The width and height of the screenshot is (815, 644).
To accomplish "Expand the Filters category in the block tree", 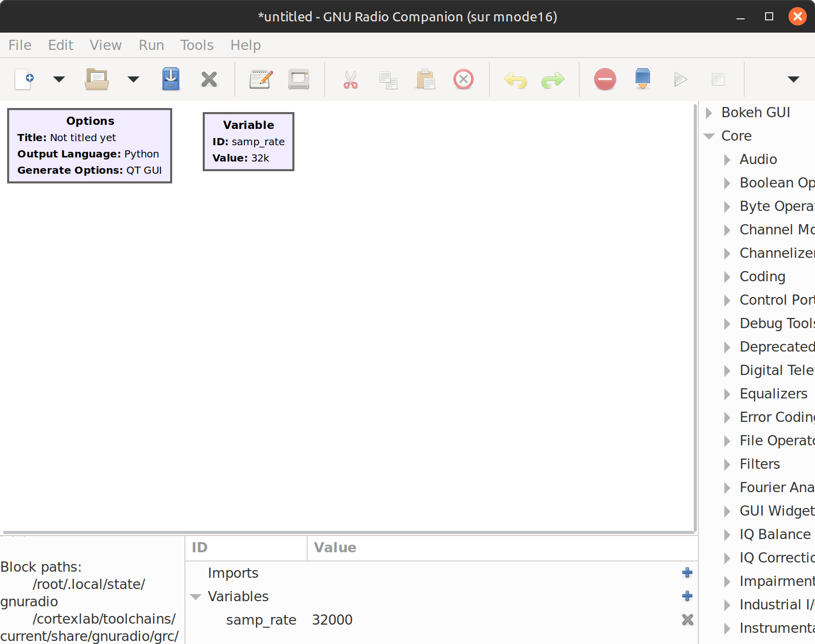I will [727, 464].
